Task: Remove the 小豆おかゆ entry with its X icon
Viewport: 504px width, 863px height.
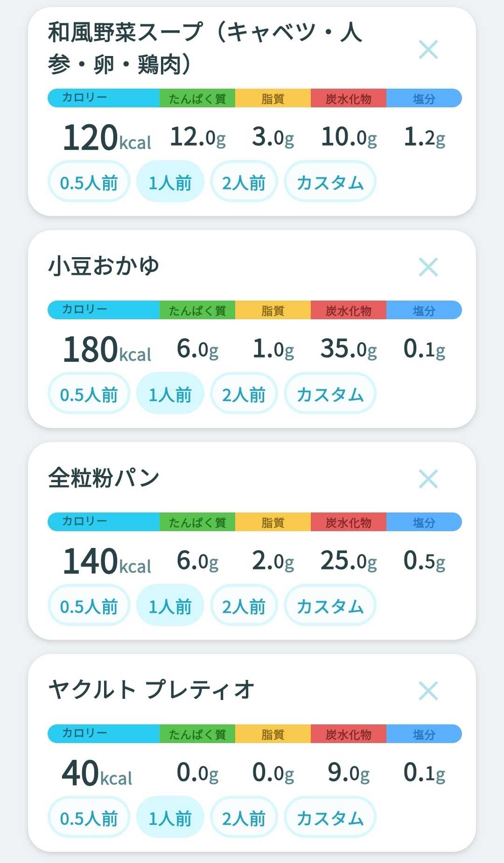Action: 428,267
